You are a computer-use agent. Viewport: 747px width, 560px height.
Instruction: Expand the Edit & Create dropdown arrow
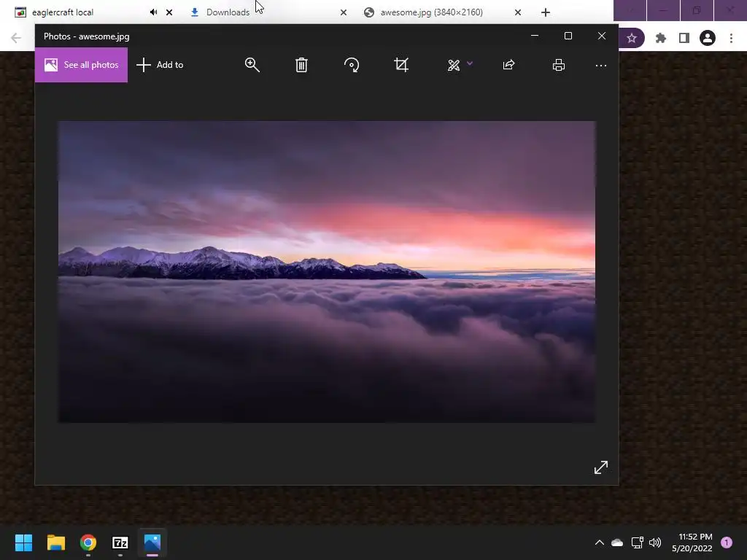coord(470,63)
